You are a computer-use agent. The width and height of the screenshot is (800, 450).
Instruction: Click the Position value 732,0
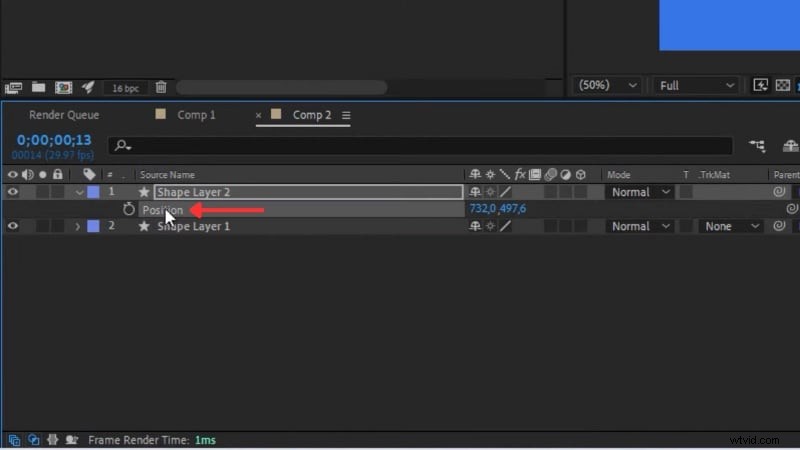(483, 209)
